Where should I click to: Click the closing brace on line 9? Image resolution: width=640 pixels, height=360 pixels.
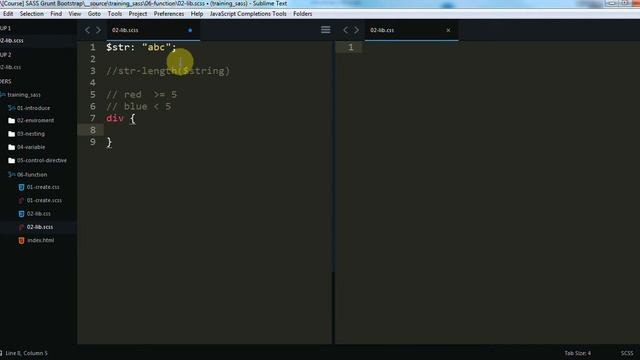click(x=109, y=142)
